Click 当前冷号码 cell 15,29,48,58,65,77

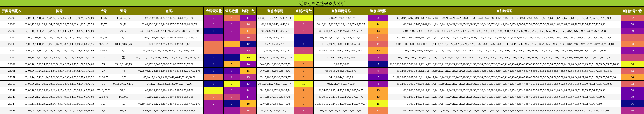[x=275, y=37]
